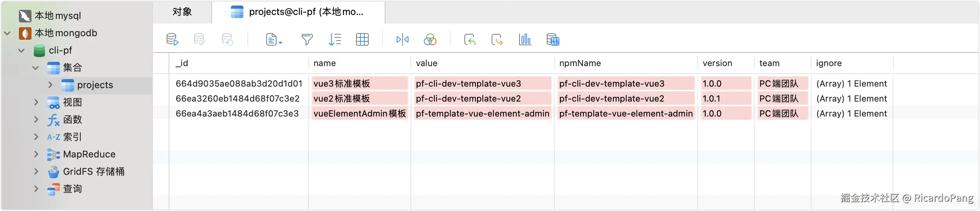This screenshot has height=211, width=980.
Task: Click the begin transaction toolbar icon
Action: point(172,39)
